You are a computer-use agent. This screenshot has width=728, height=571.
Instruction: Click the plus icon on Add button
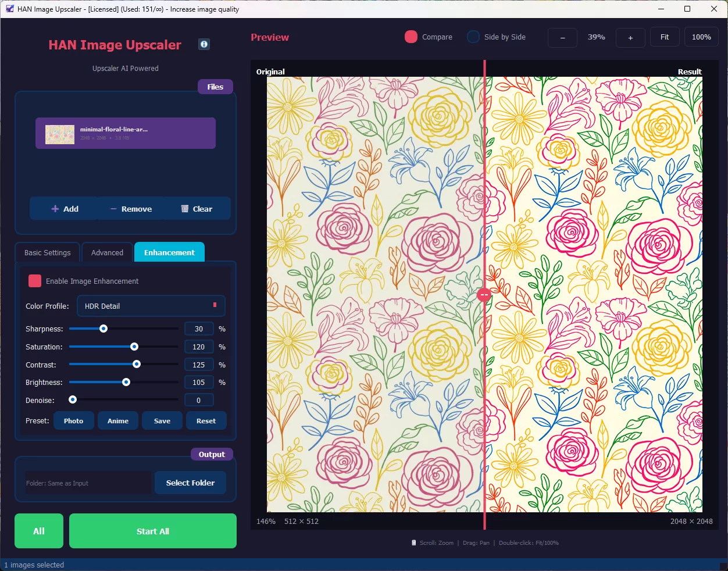pos(55,209)
